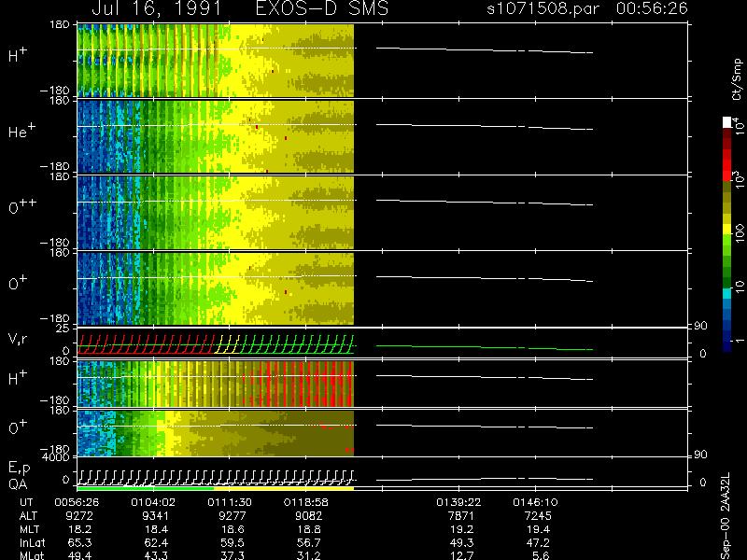This screenshot has width=747, height=560.
Task: Click the "V,r" panel label
Action: (18, 339)
